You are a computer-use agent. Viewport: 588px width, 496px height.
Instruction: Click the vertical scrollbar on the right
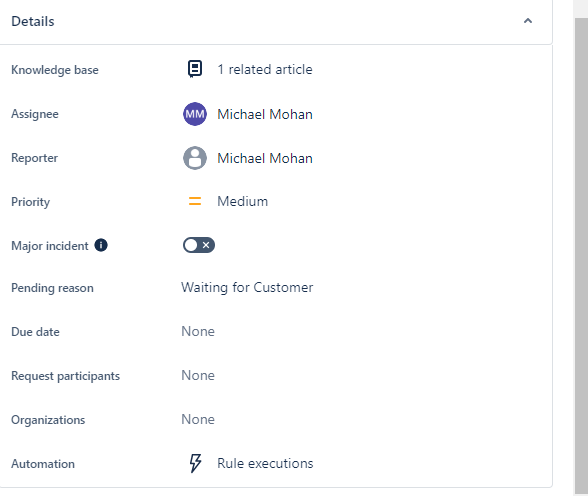pyautogui.click(x=581, y=255)
